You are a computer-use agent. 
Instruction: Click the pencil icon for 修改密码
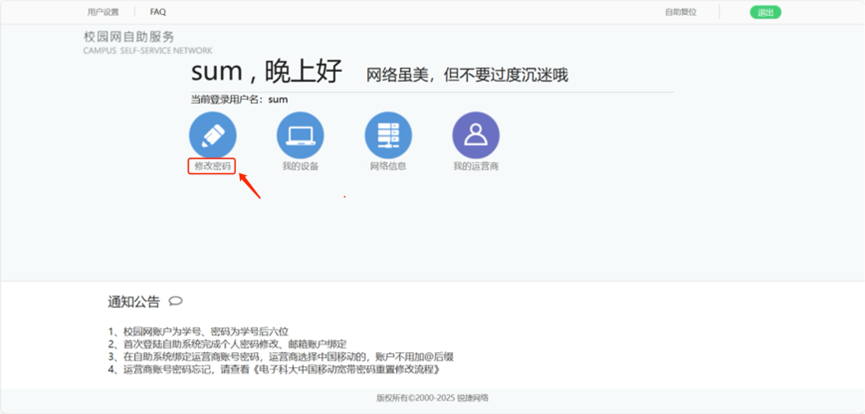point(212,134)
